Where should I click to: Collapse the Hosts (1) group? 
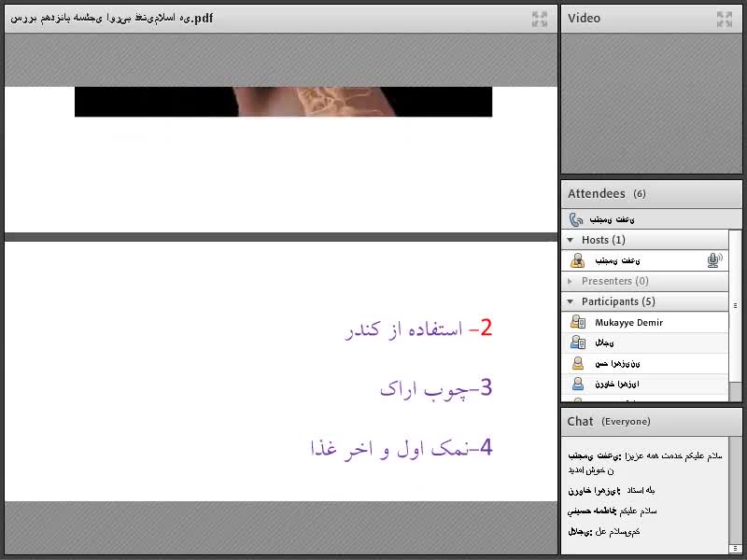[x=571, y=240]
